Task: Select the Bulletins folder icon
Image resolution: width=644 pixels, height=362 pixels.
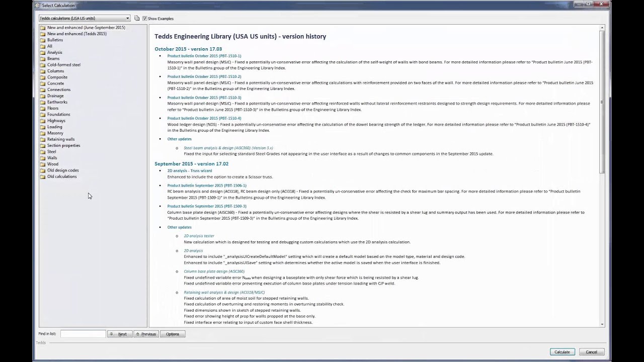Action: click(43, 40)
